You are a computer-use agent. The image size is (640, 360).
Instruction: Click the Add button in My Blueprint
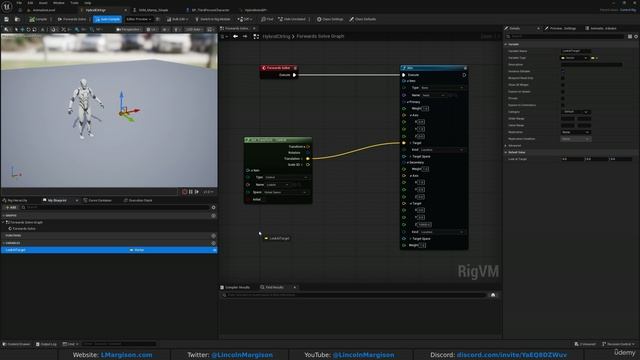(11, 207)
